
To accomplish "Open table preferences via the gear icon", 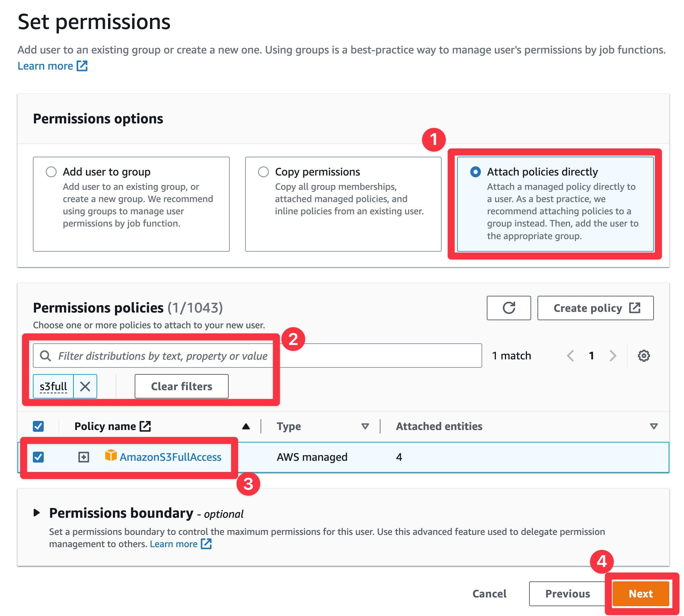I will coord(643,356).
